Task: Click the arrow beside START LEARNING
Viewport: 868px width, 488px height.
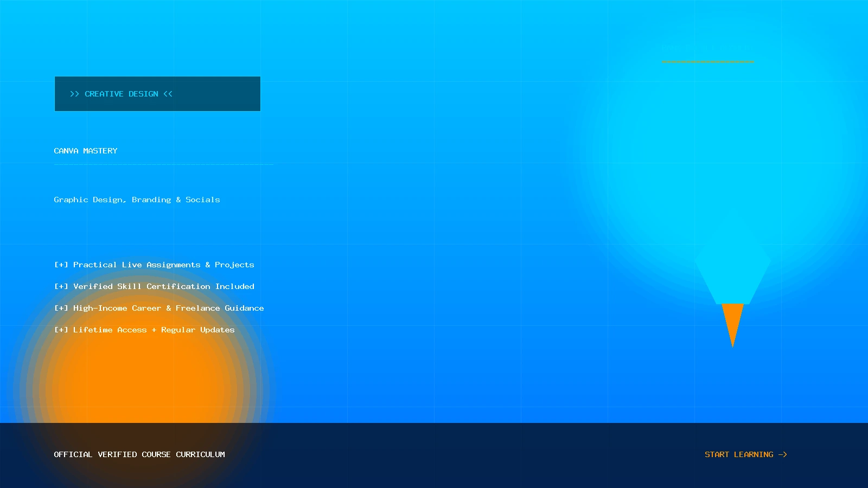Action: [783, 454]
